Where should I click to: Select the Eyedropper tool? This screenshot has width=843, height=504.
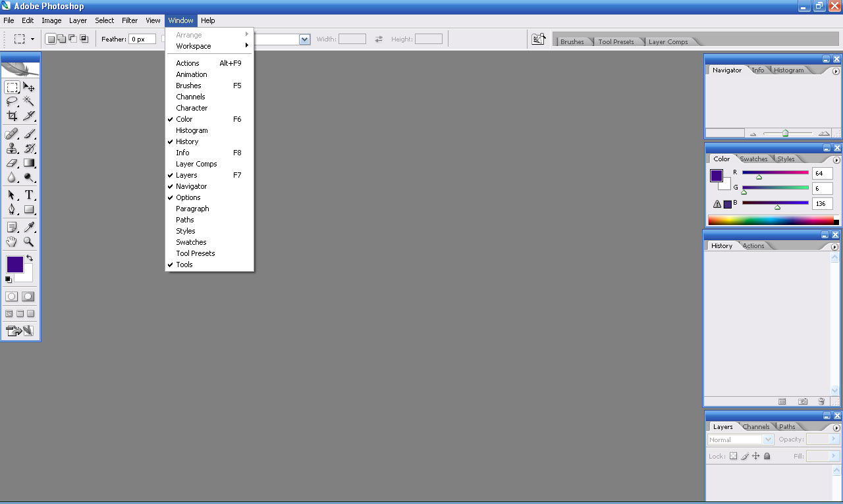pyautogui.click(x=29, y=227)
